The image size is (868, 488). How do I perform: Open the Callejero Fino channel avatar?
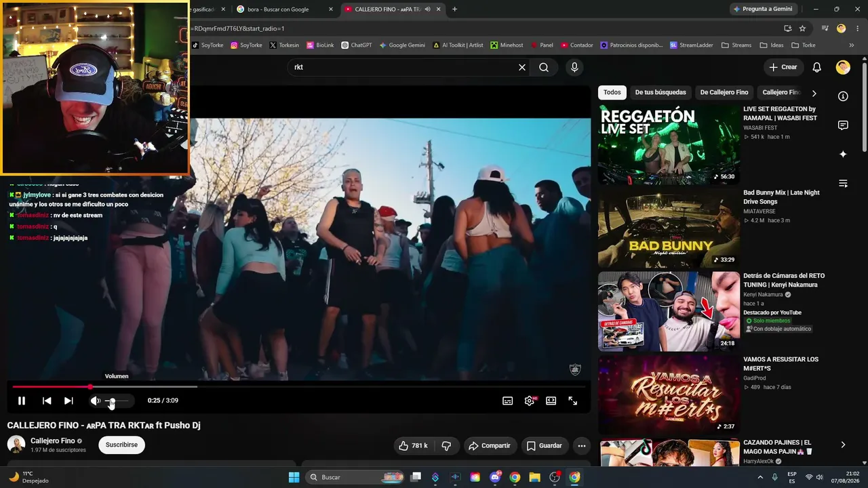click(16, 445)
